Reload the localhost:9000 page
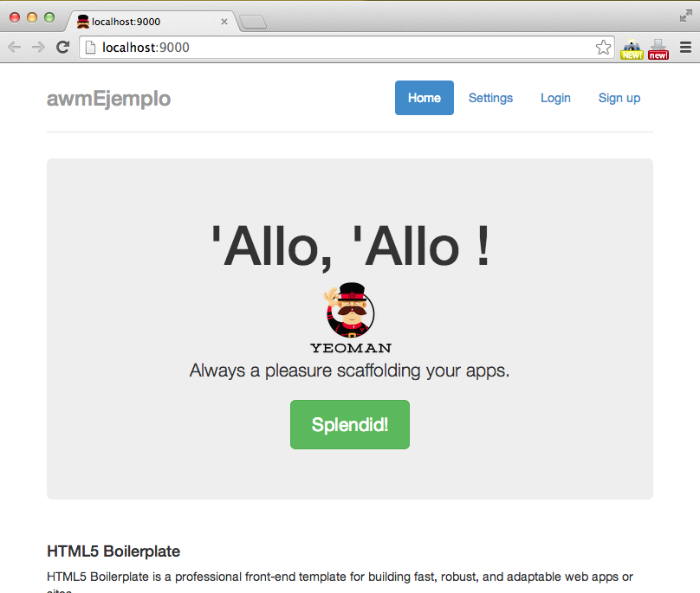This screenshot has width=700, height=593. 62,47
